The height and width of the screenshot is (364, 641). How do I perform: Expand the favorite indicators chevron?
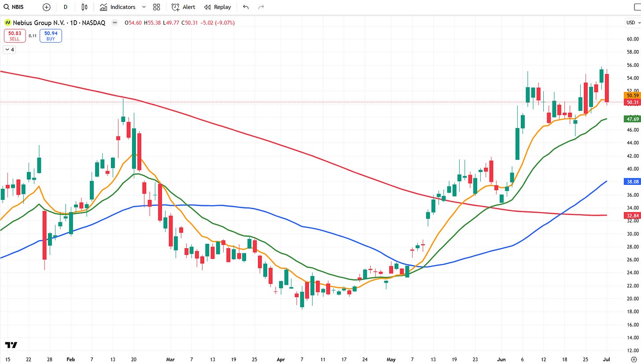tap(144, 7)
